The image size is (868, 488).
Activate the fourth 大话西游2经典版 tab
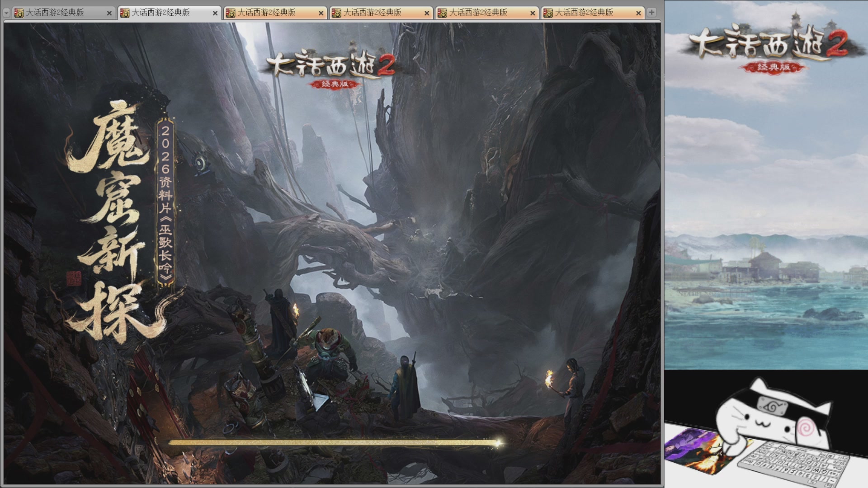[381, 13]
